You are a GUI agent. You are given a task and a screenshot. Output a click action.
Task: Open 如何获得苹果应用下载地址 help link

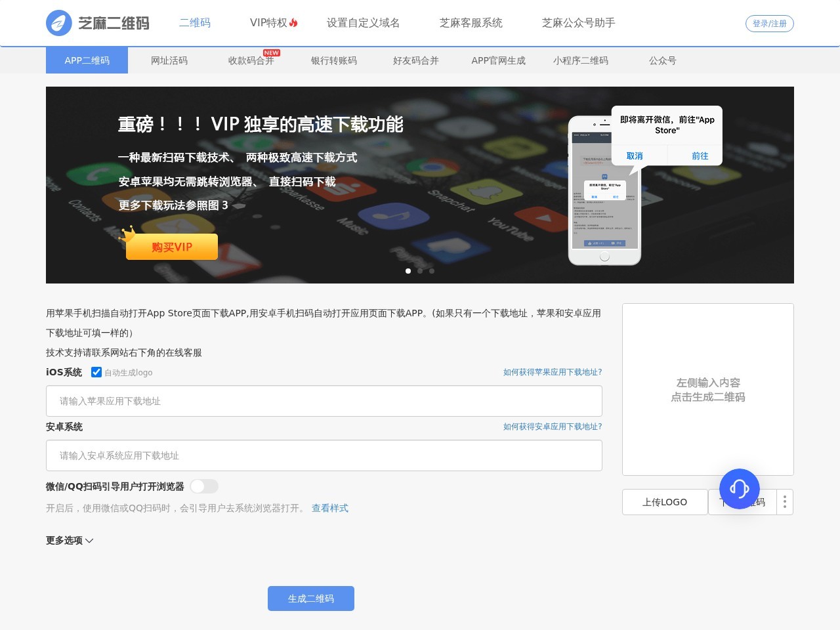(553, 372)
